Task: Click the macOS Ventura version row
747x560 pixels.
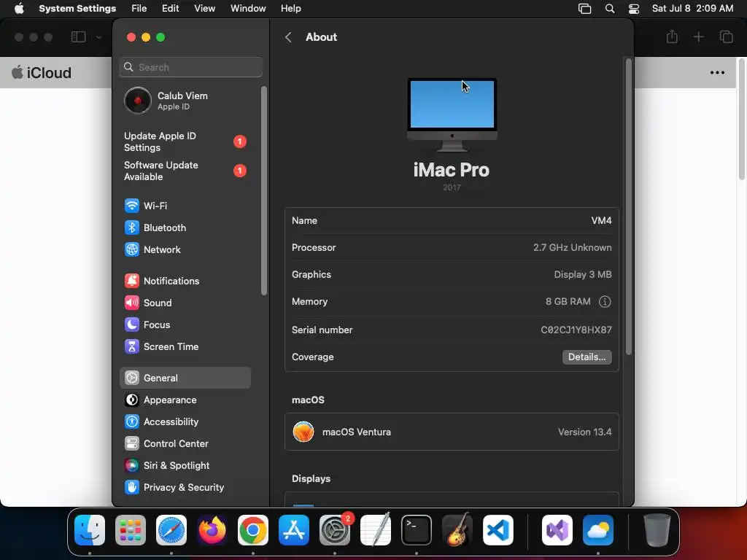Action: coord(452,432)
